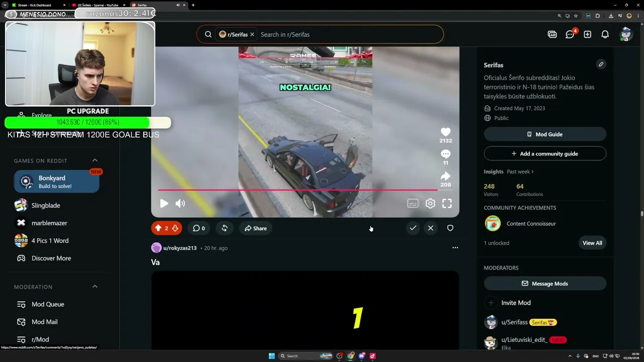The width and height of the screenshot is (644, 362).
Task: Open the notifications bell
Action: point(605,35)
